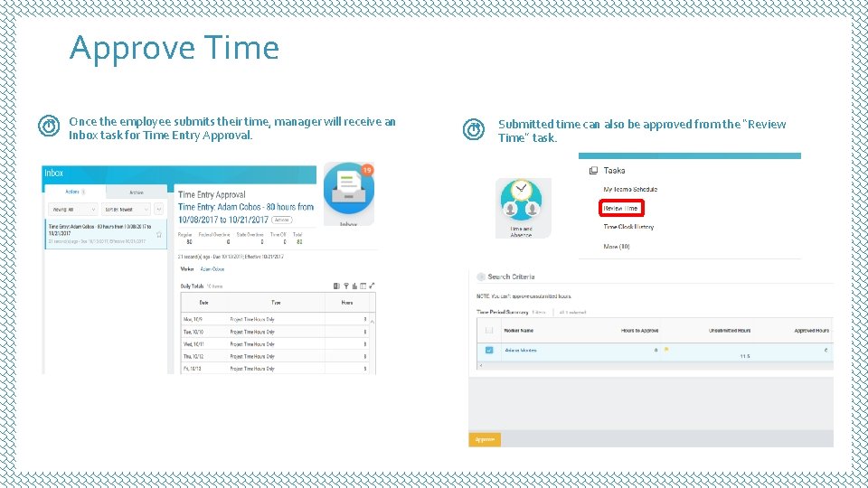Expand Daily Totals table to fullscreen

372,286
